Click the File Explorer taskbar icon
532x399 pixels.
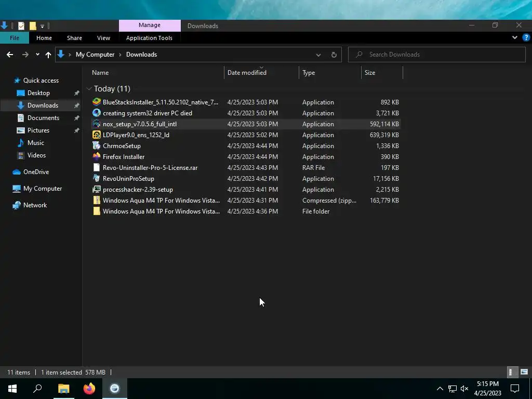[x=63, y=389]
